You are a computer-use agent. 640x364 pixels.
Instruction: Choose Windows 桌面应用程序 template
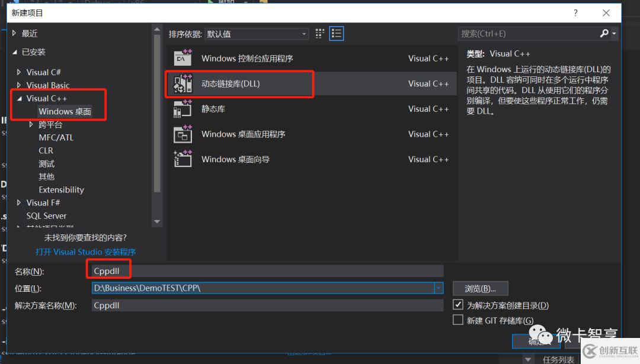311,134
